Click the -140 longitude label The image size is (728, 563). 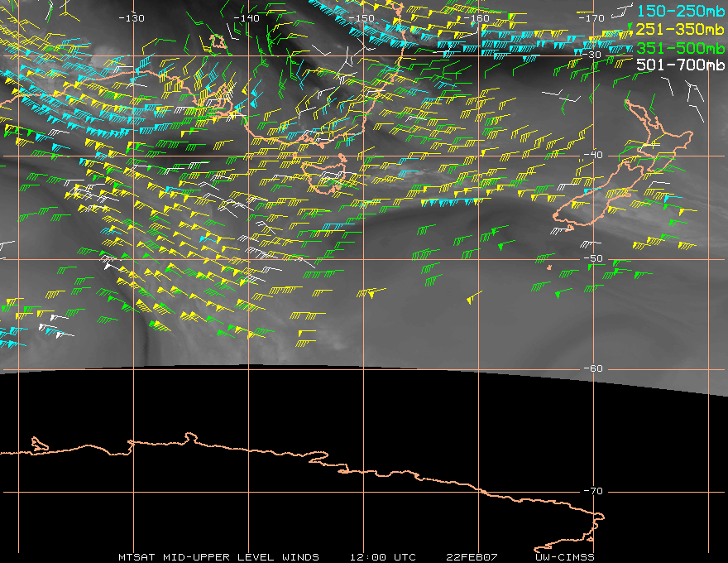tap(247, 18)
